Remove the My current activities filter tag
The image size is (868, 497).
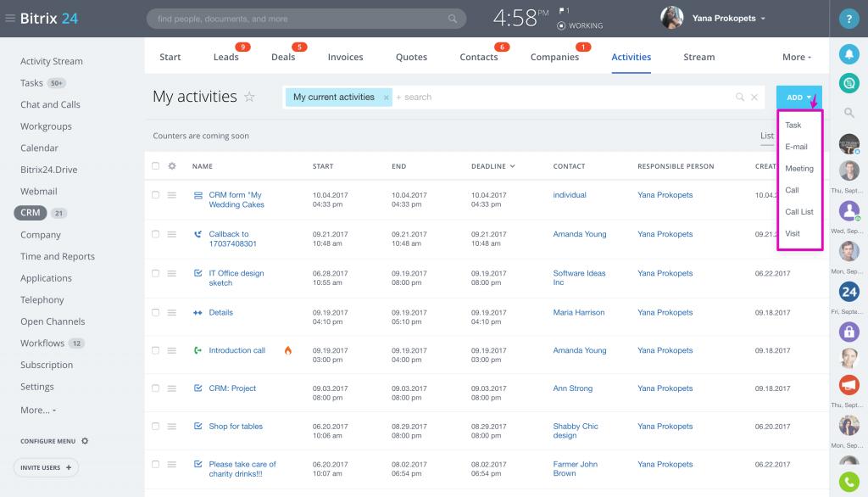[x=386, y=98]
